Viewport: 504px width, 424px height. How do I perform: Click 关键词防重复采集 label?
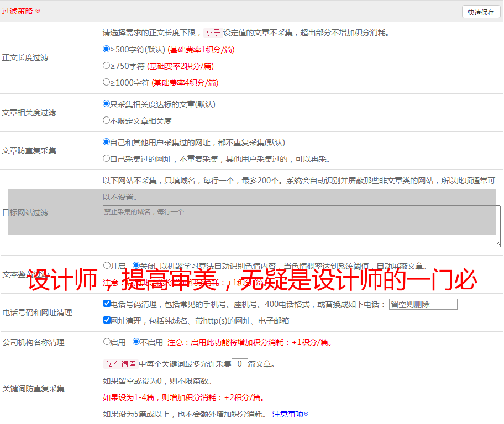click(x=33, y=389)
